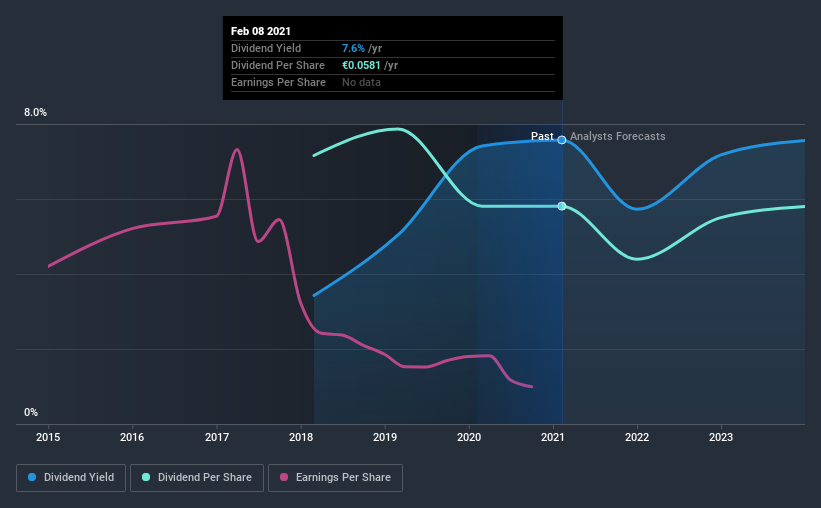The width and height of the screenshot is (821, 508).
Task: Click the 7.6% dividend yield value
Action: point(353,48)
